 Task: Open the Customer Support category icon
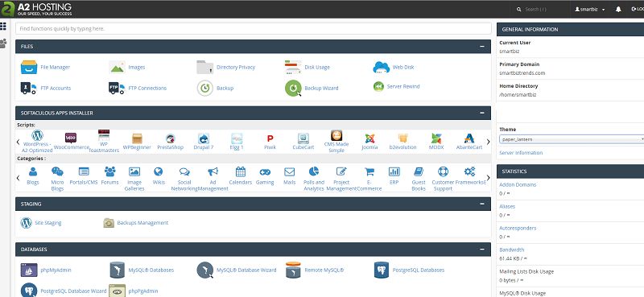point(443,171)
